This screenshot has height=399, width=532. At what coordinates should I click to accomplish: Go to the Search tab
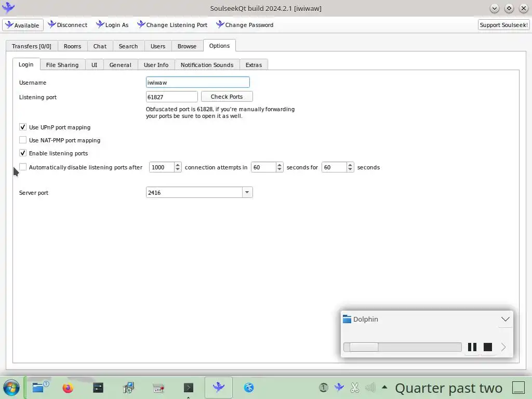pyautogui.click(x=128, y=46)
